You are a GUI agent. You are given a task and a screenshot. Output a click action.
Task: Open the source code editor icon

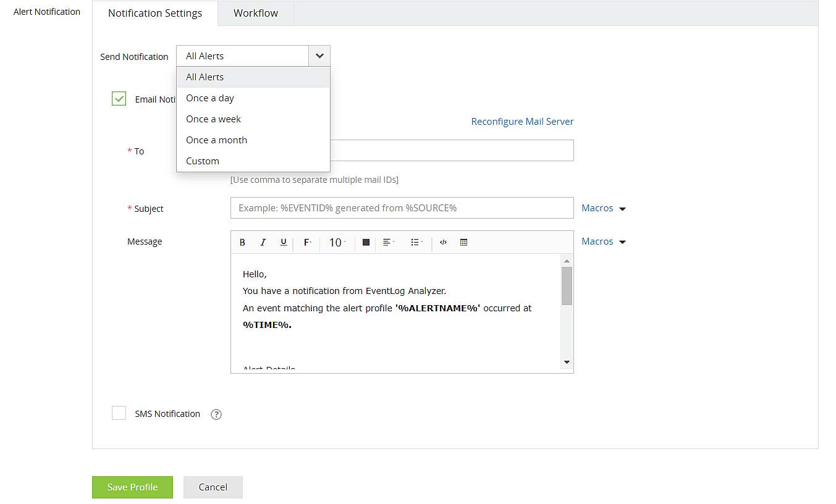[x=443, y=241]
